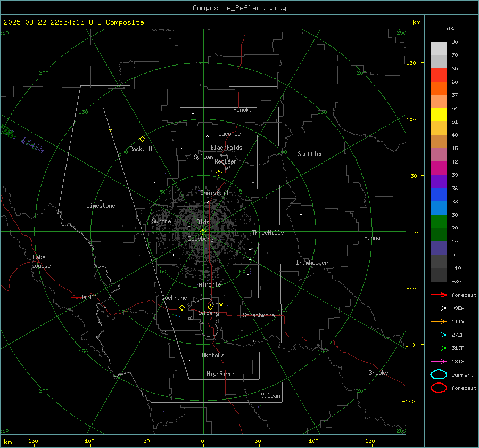Click the white 09EA arrow in legend
Screen dimensions: 479x448
(x=439, y=308)
